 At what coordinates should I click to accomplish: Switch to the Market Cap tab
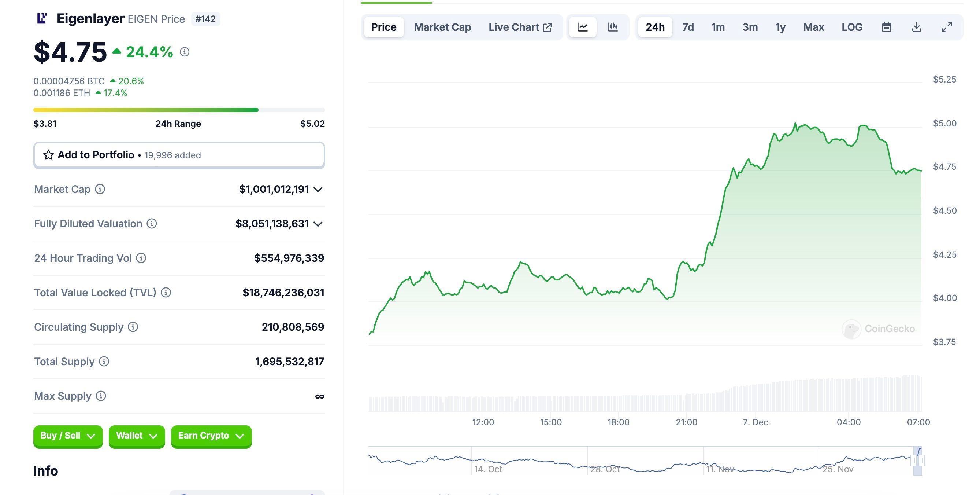(442, 27)
